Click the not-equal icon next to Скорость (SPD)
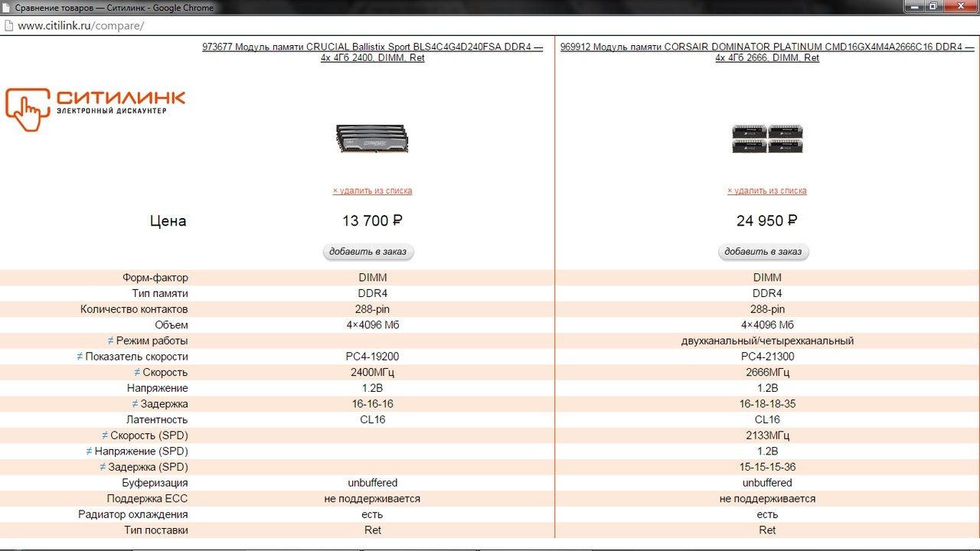 [105, 435]
